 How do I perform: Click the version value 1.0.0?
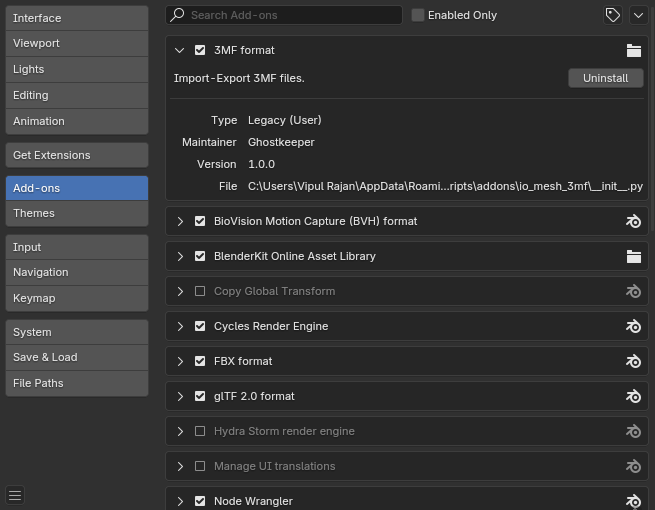click(261, 164)
